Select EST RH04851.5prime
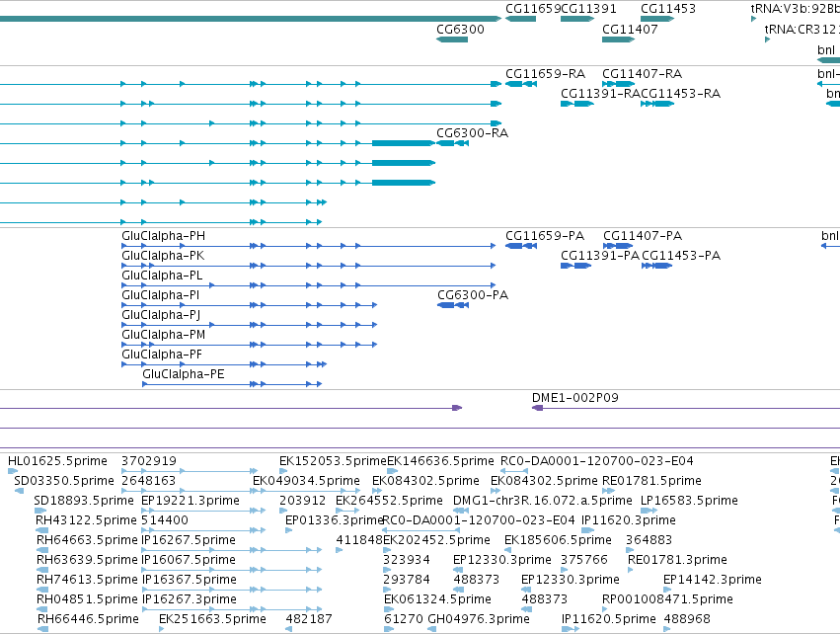The image size is (840, 634). click(x=87, y=599)
